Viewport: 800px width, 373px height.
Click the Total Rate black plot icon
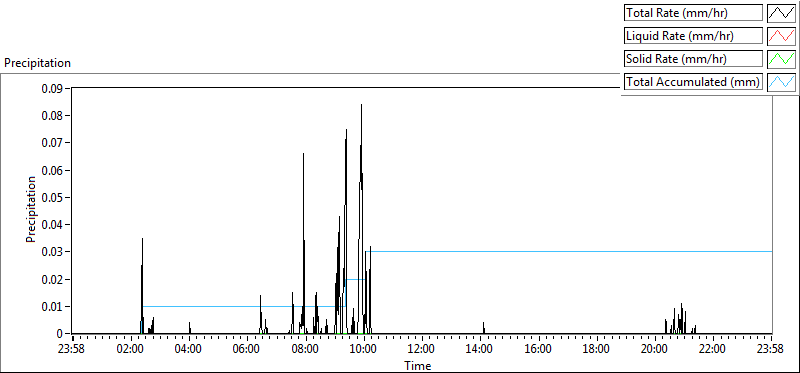781,13
